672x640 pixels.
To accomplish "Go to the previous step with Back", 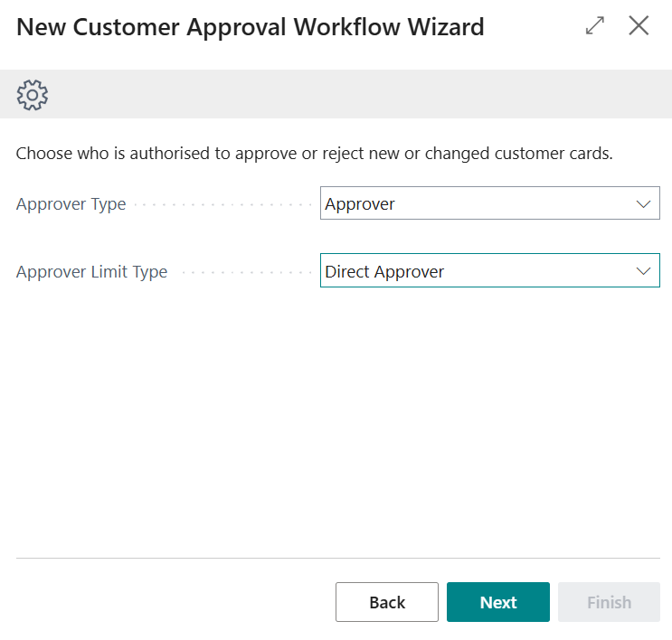I will click(387, 602).
